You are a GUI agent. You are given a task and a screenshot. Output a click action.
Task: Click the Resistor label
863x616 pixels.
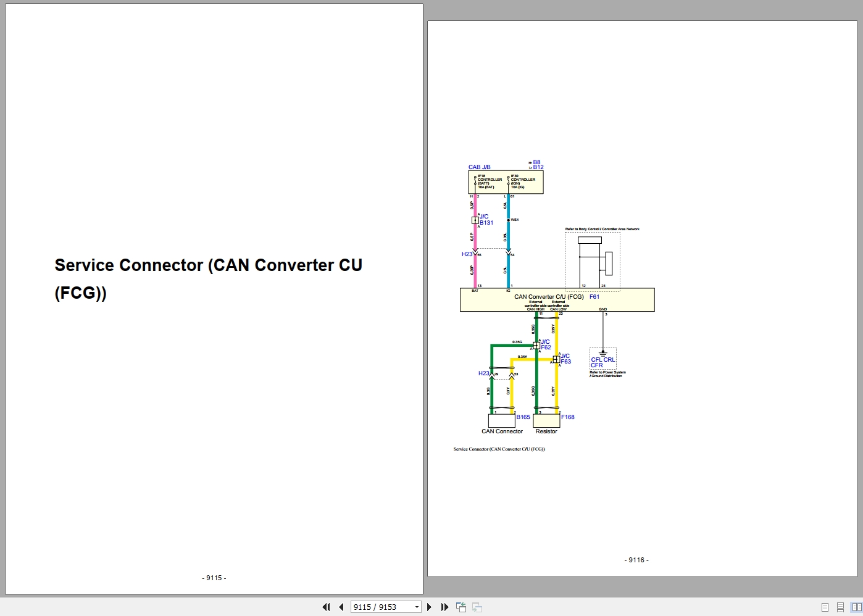pyautogui.click(x=546, y=431)
